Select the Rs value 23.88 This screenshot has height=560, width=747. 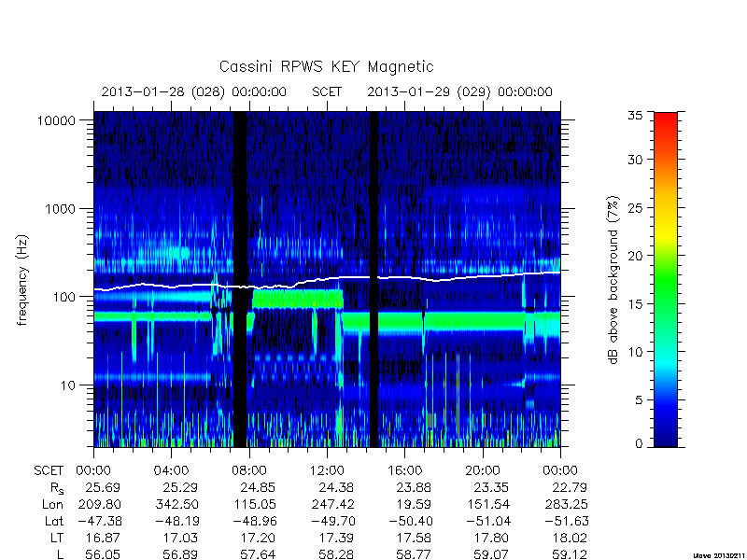413,487
